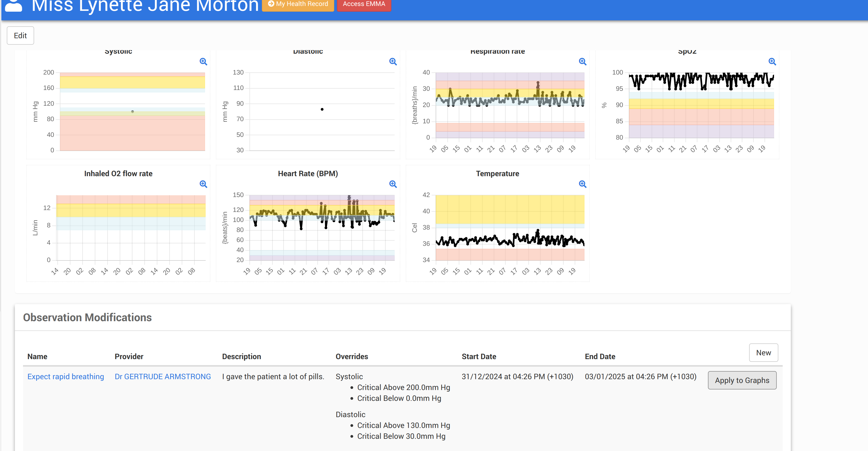Click the patient profile icon
This screenshot has width=868, height=451.
[x=14, y=5]
